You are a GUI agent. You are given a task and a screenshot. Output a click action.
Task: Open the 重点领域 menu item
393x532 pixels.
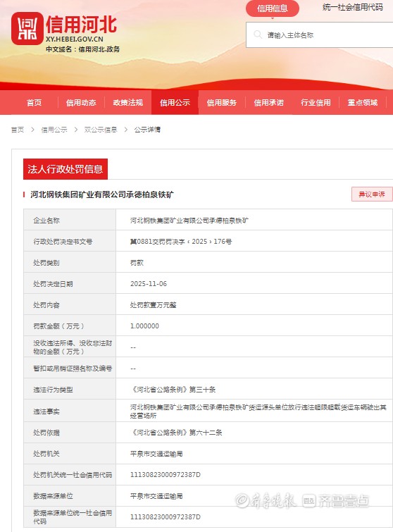click(x=363, y=102)
